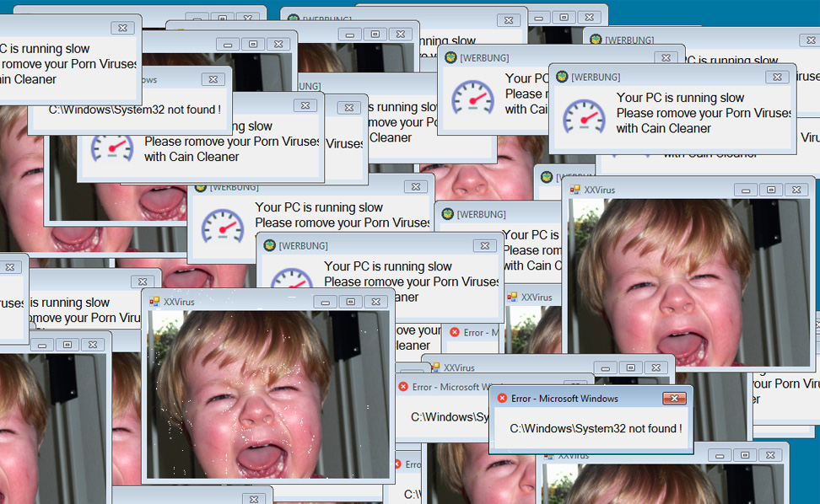Minimize the large right XXVirus window
This screenshot has height=504, width=820.
(746, 190)
